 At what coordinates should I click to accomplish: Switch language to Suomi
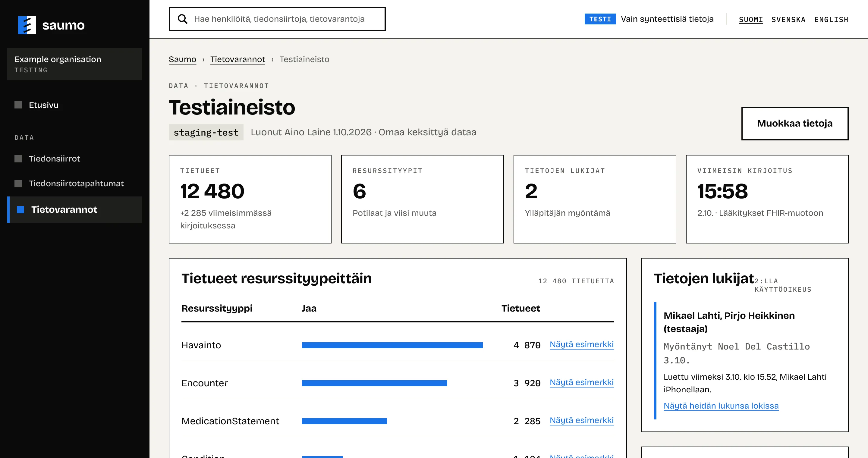(x=751, y=20)
